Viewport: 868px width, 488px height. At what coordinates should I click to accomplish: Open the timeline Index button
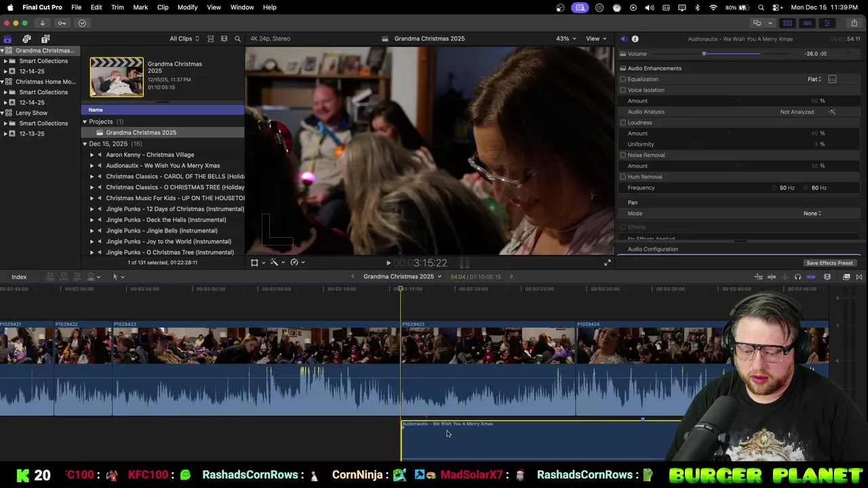pos(19,277)
